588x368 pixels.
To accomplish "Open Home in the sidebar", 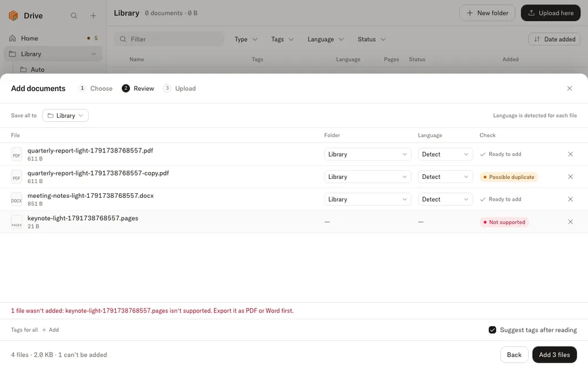I will click(53, 38).
